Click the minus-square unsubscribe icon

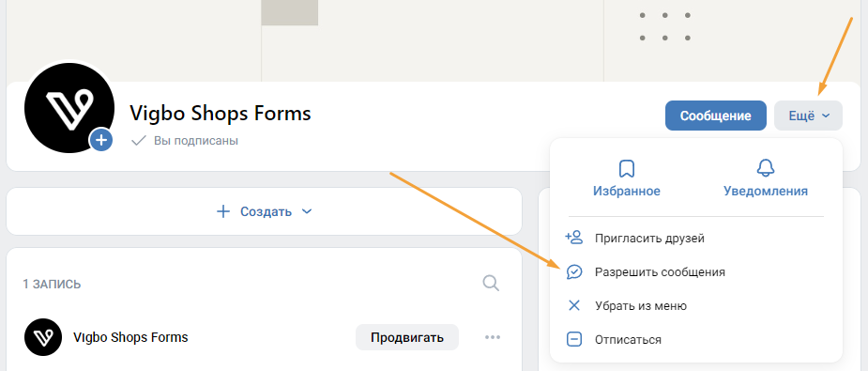[x=574, y=339]
